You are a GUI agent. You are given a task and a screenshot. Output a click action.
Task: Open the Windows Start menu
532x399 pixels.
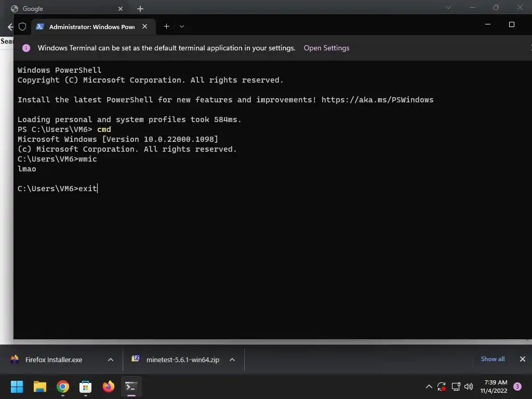[17, 387]
